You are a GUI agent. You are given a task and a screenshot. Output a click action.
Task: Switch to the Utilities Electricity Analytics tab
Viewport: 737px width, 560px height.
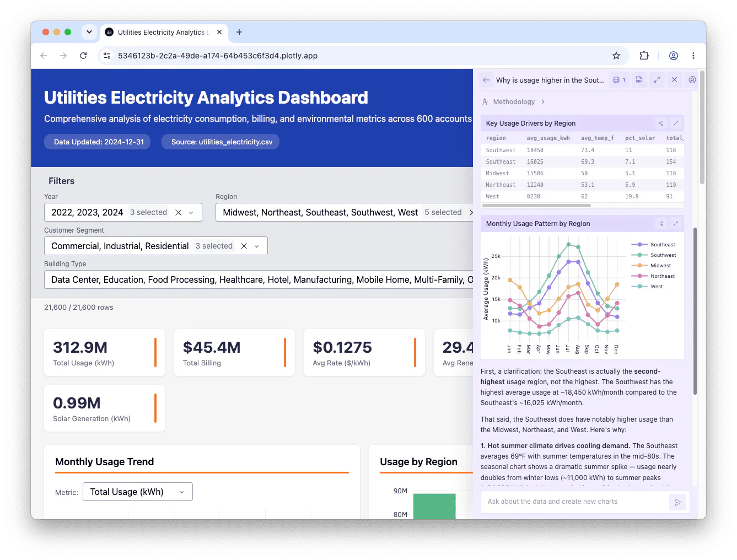coord(163,32)
